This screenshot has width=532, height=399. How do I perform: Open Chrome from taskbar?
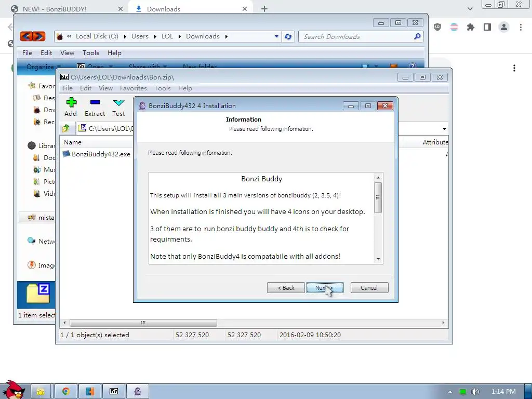[66, 391]
